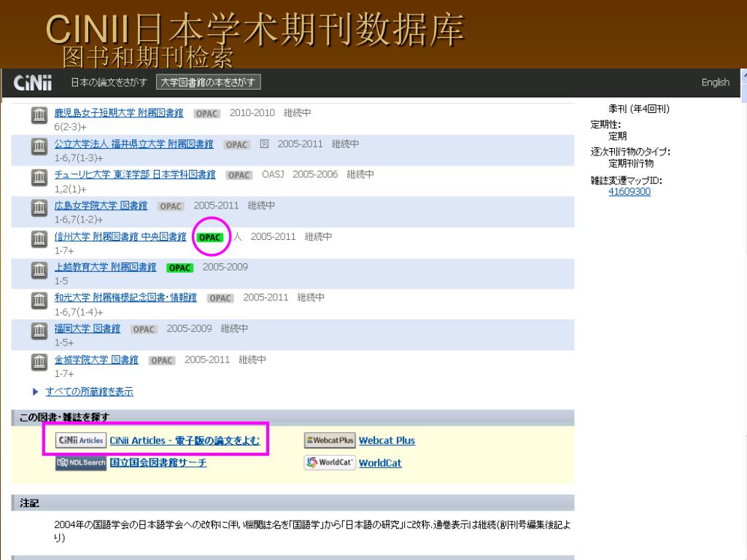Open the Webcat Plus link
The width and height of the screenshot is (747, 560).
pyautogui.click(x=387, y=440)
